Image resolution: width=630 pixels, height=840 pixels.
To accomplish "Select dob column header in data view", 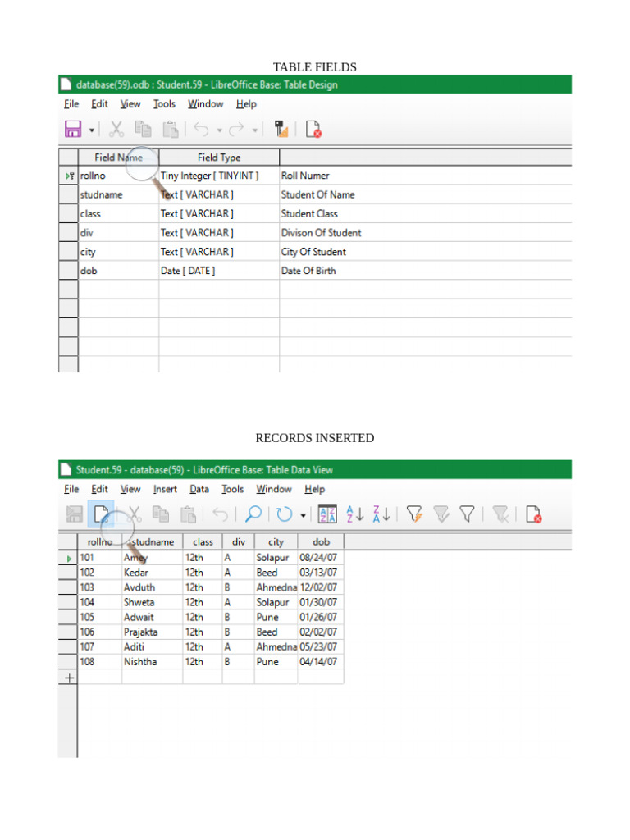I will [x=321, y=542].
